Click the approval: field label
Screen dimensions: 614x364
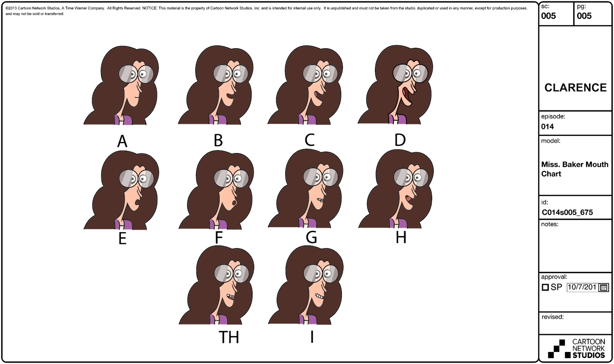click(554, 277)
